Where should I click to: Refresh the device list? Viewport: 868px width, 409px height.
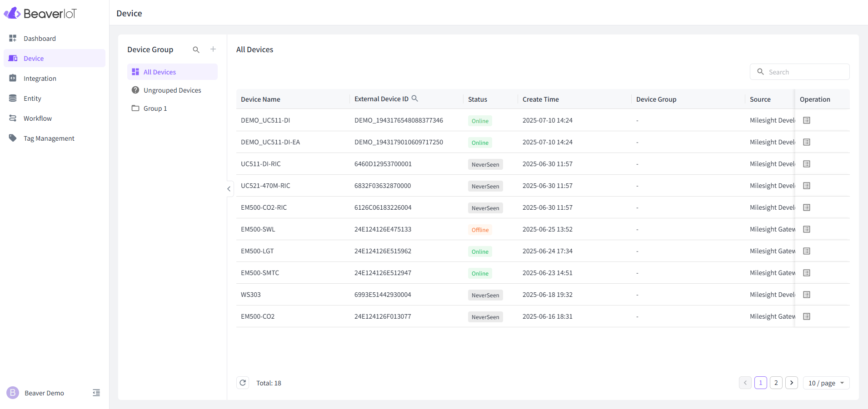click(243, 383)
